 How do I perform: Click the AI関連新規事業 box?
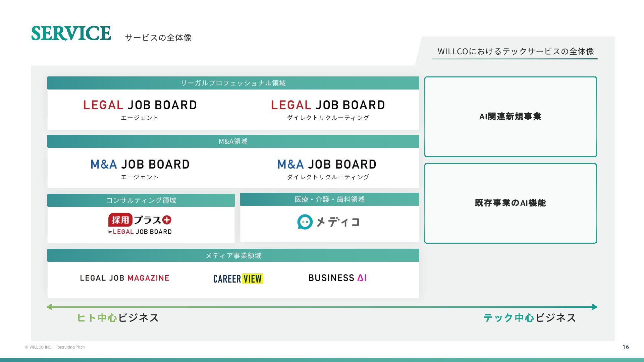pyautogui.click(x=510, y=117)
